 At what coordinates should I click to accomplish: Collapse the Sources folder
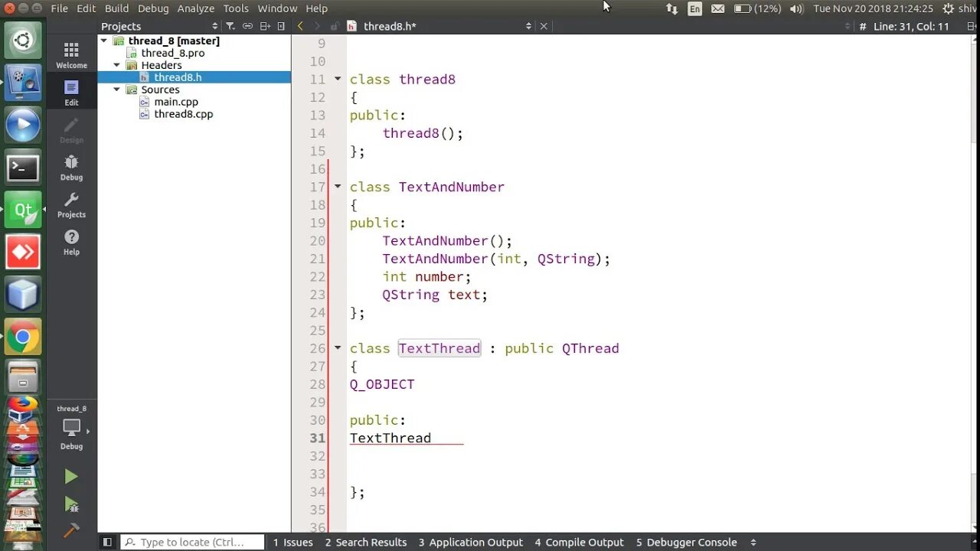pos(117,90)
